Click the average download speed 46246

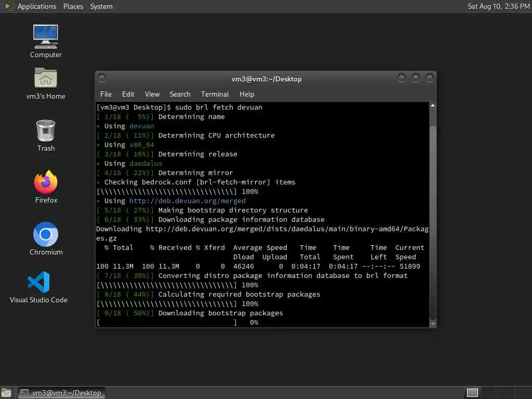point(243,267)
